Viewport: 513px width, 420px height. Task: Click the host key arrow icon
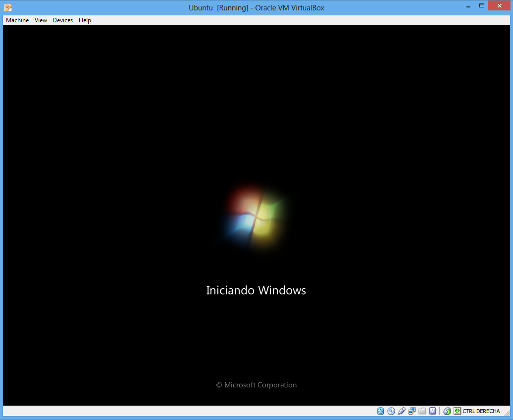[x=458, y=411]
